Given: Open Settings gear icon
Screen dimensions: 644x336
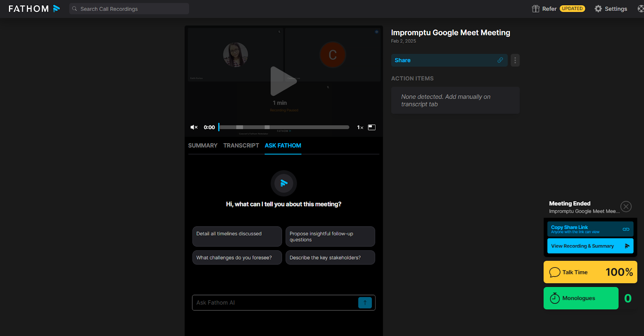Looking at the screenshot, I should pos(598,8).
